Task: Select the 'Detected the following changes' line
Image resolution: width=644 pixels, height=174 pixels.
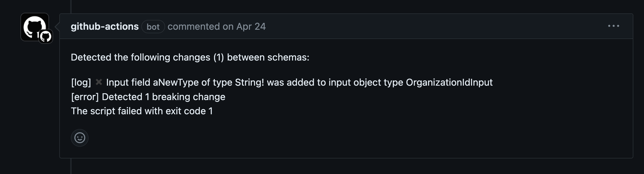Action: coord(190,57)
